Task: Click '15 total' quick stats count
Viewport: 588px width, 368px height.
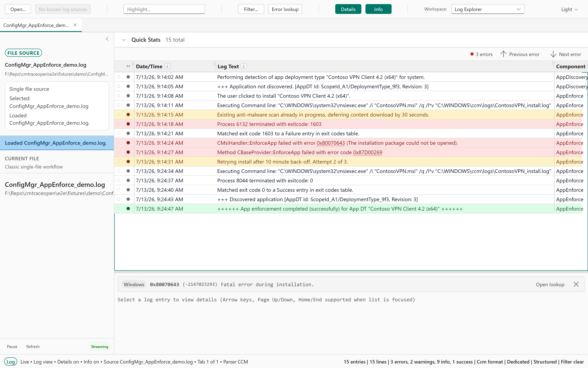Action: point(175,40)
